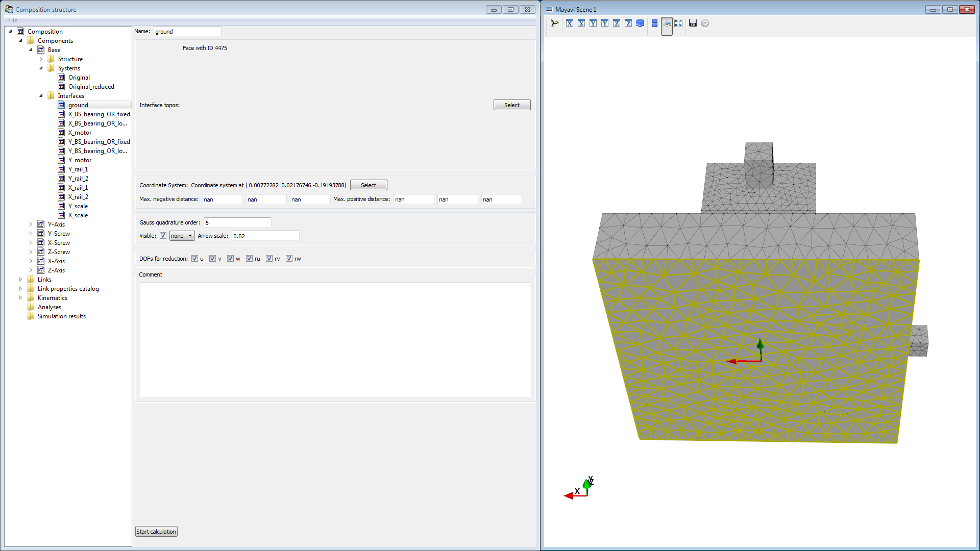Click the Name field containing ground

[x=187, y=32]
